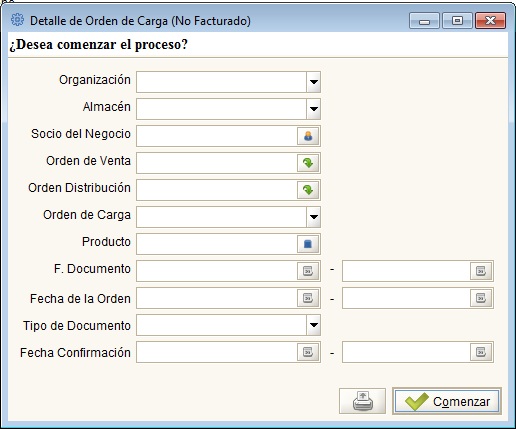Click into the Orden de Venta field
516x429 pixels.
217,163
